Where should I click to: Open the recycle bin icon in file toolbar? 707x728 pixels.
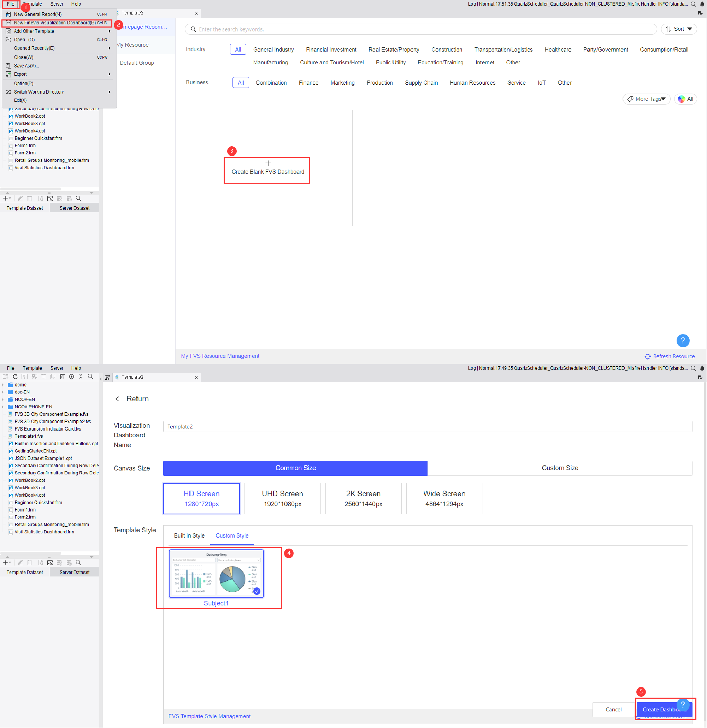(x=62, y=376)
